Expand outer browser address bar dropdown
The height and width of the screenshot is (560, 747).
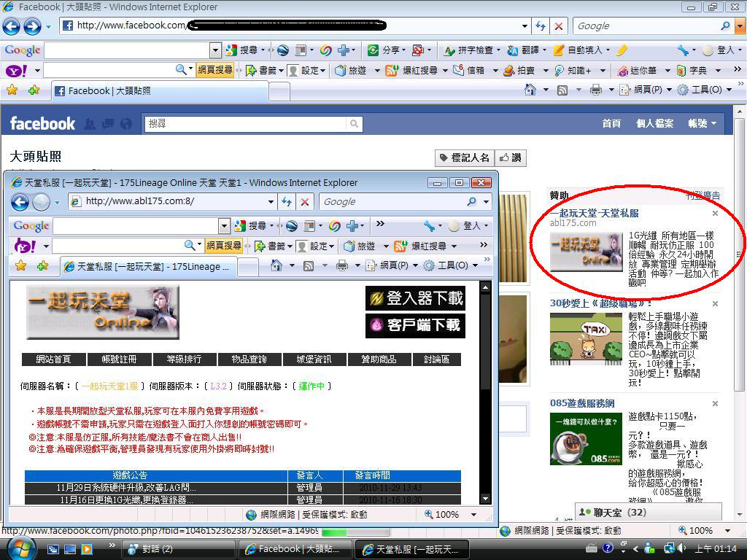pos(525,26)
